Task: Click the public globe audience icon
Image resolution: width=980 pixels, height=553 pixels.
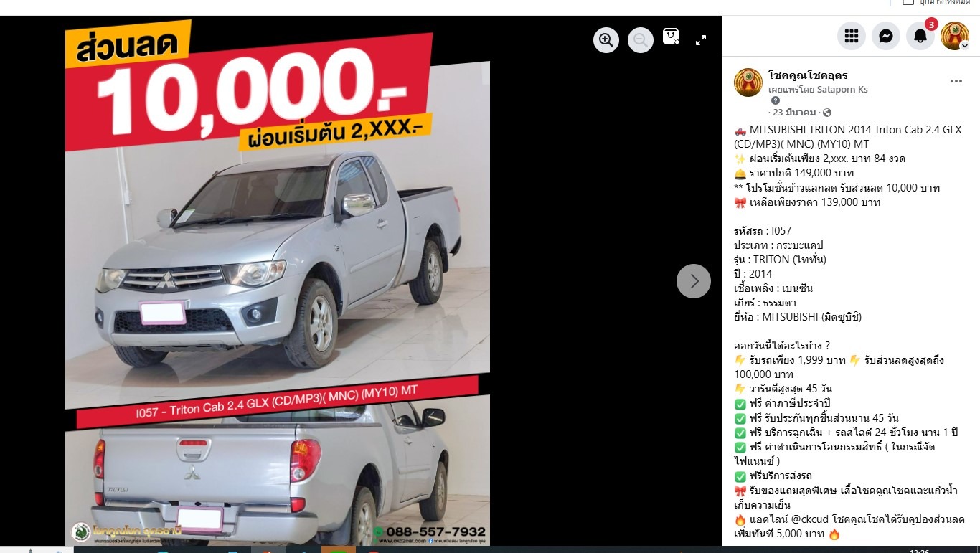Action: click(x=827, y=113)
